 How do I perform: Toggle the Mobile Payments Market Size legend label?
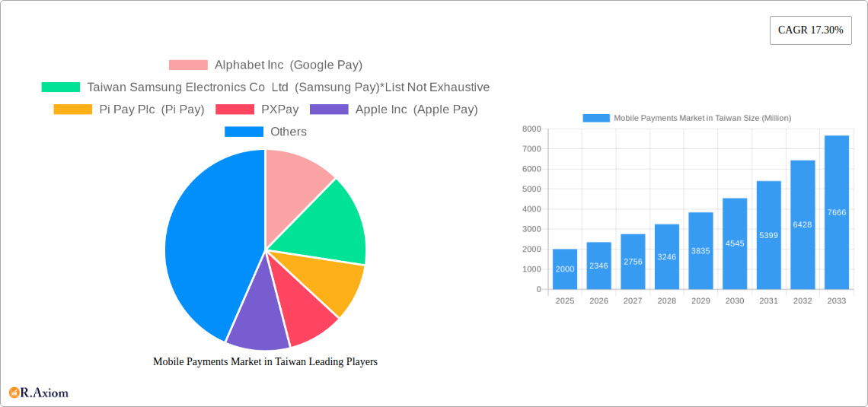(703, 118)
